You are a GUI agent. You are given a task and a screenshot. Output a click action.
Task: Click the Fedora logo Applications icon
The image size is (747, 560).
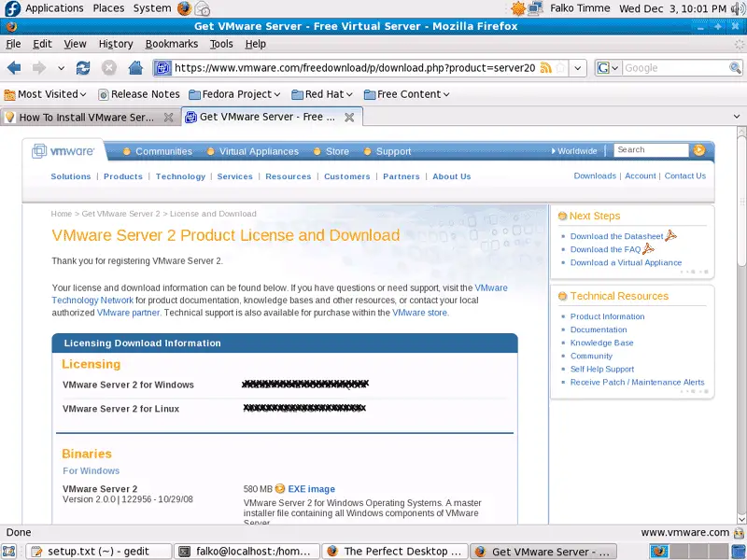[x=12, y=8]
